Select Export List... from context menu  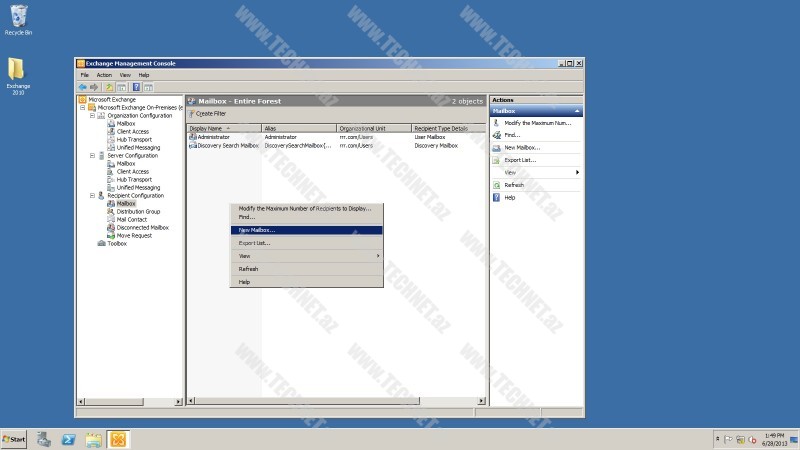coord(254,243)
